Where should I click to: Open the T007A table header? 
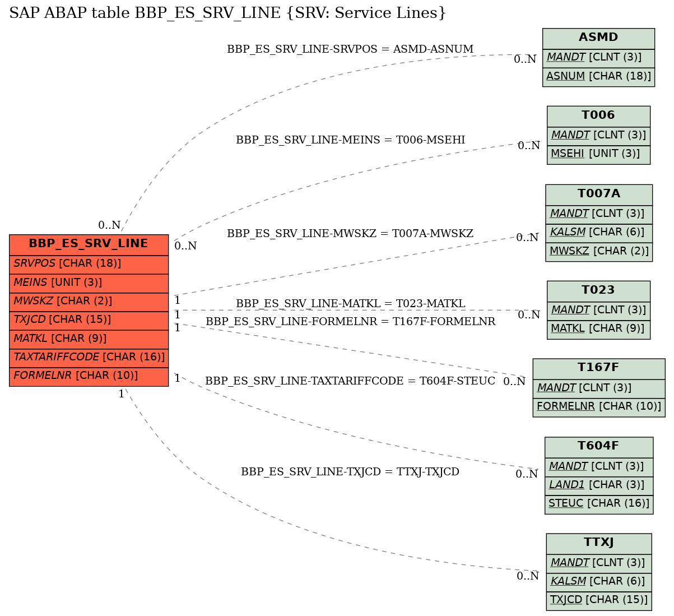coord(599,194)
